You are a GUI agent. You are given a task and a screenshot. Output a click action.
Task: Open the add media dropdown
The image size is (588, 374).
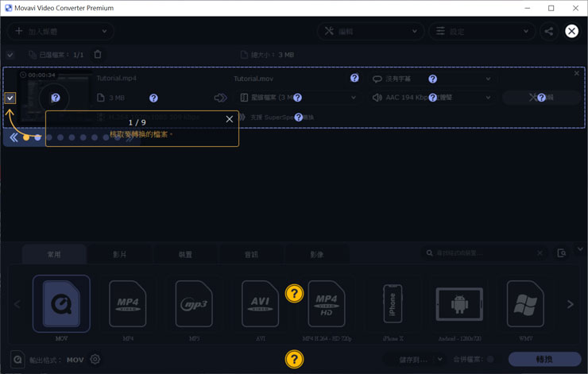coord(60,31)
